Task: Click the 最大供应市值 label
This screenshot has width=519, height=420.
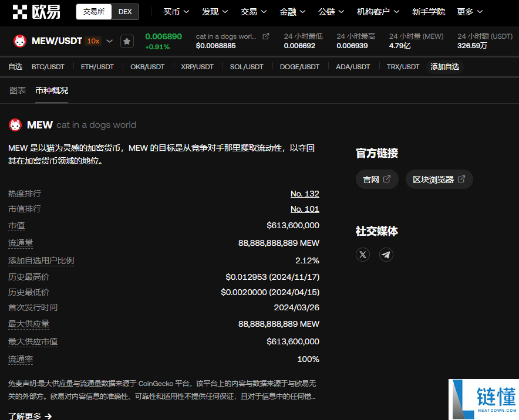Action: click(33, 341)
